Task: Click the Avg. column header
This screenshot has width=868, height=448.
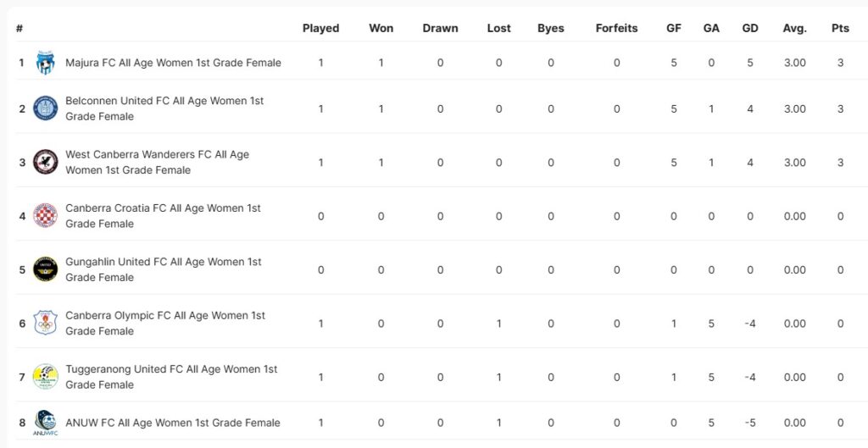Action: point(794,28)
